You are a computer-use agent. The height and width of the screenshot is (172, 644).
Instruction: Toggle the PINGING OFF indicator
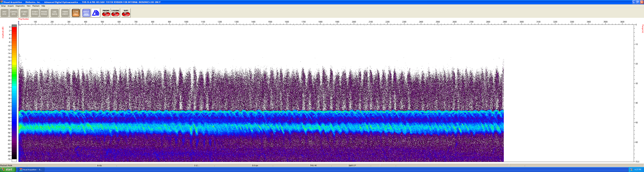click(x=106, y=13)
